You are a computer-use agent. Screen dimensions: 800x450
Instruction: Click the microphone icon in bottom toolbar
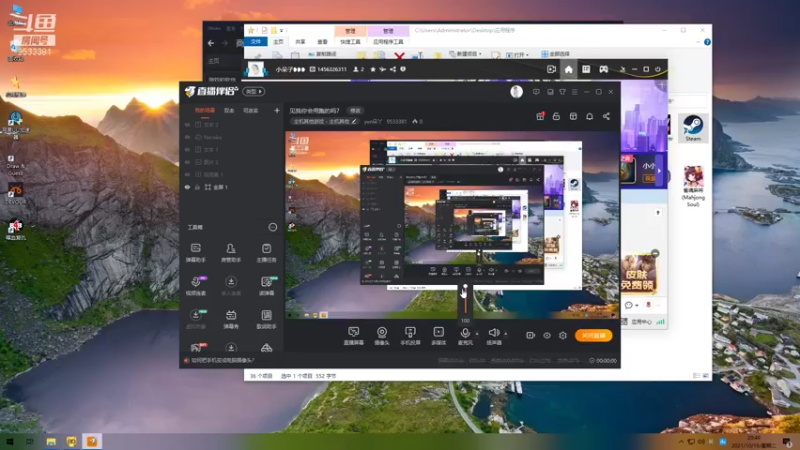pyautogui.click(x=465, y=333)
